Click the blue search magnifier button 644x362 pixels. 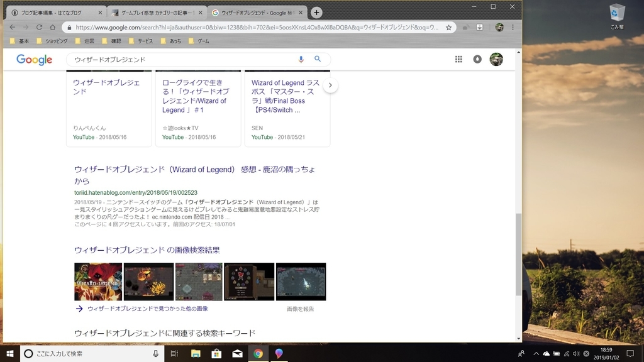pyautogui.click(x=318, y=58)
